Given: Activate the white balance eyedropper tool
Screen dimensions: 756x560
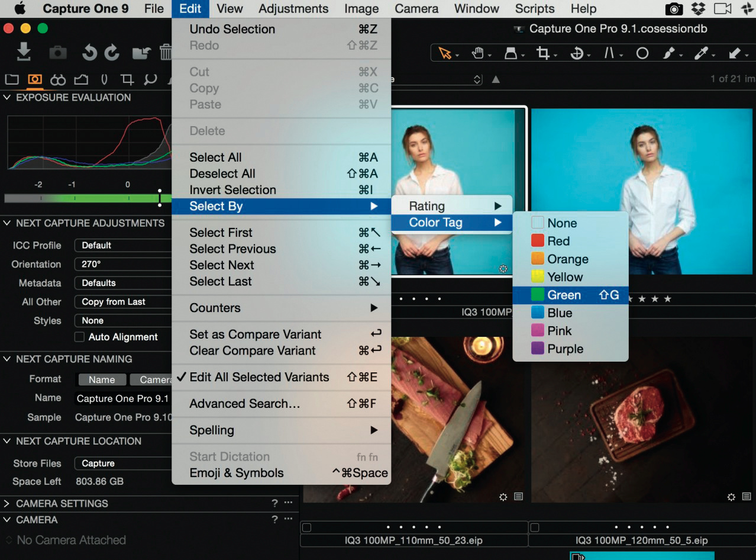Looking at the screenshot, I should click(x=701, y=53).
